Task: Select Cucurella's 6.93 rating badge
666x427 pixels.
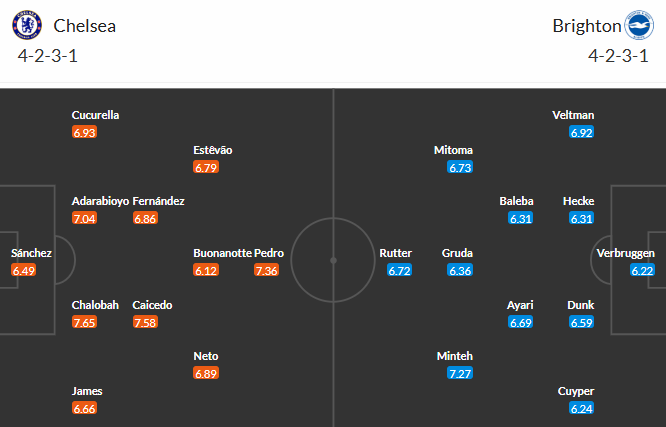Action: coord(84,132)
